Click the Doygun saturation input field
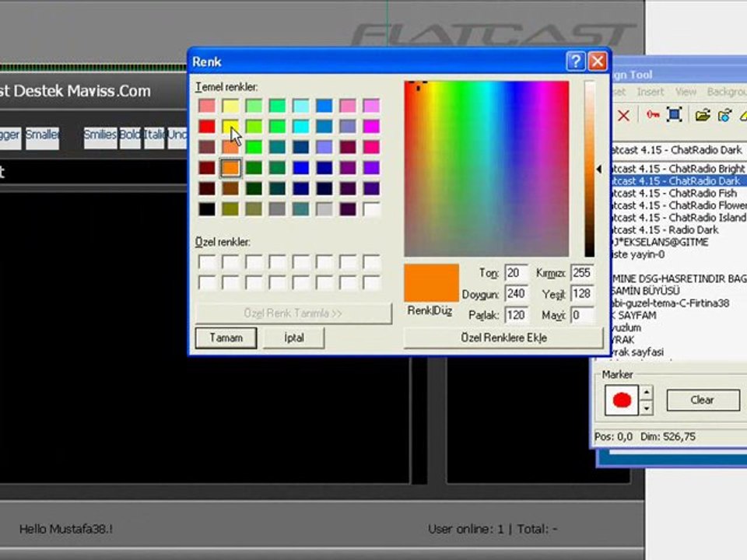Image resolution: width=747 pixels, height=560 pixels. coord(516,294)
